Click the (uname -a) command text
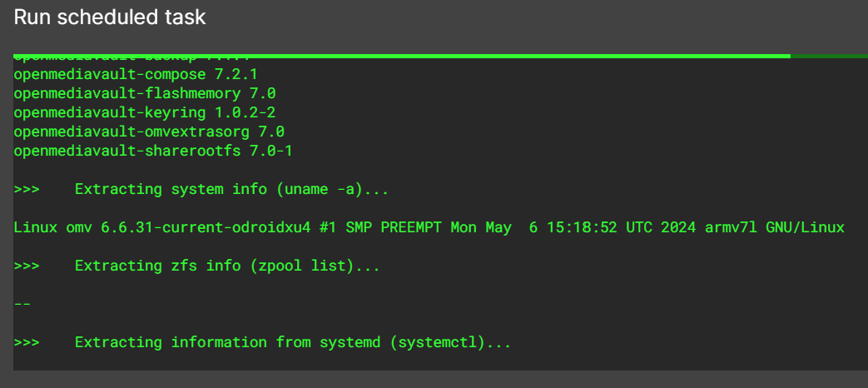This screenshot has width=868, height=388. [320, 189]
